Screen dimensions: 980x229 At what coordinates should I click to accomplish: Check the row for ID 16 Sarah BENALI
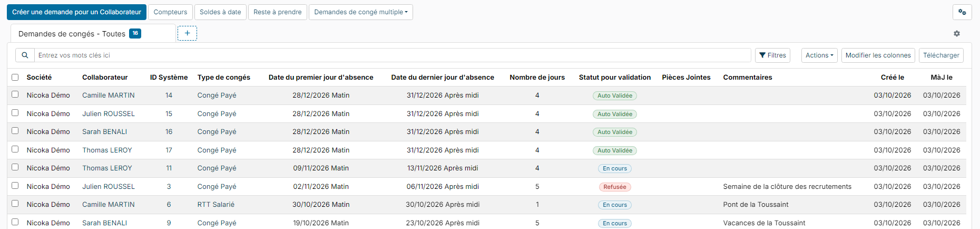[15, 131]
